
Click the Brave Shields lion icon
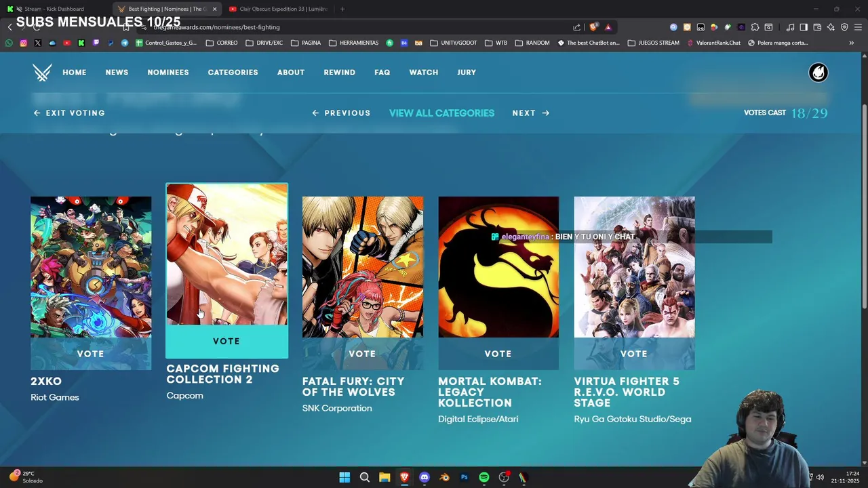coord(593,27)
